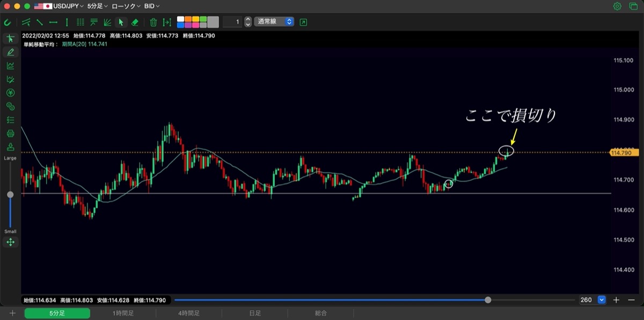
Task: Click the vertical measure tool beside trash
Action: [167, 23]
